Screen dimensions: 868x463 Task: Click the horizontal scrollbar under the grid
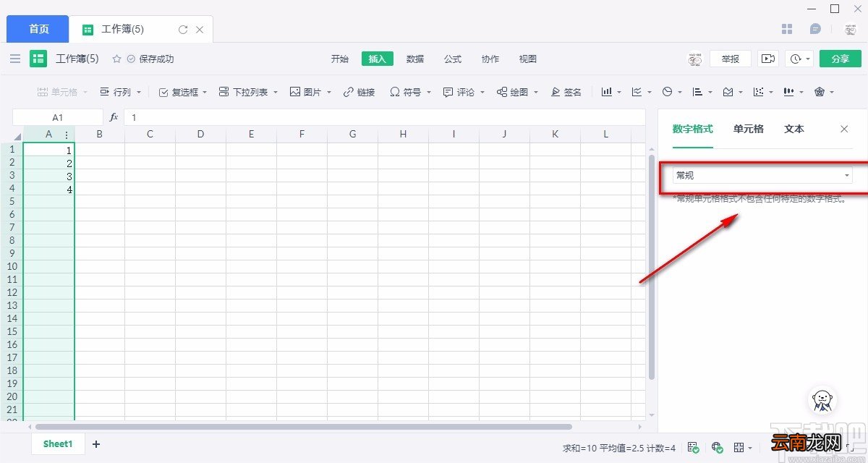tap(304, 427)
